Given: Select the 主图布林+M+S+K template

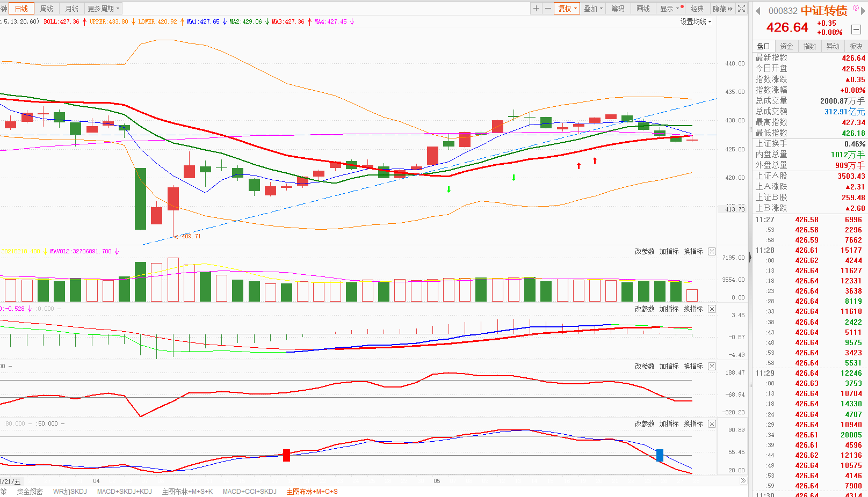Looking at the screenshot, I should (x=187, y=492).
